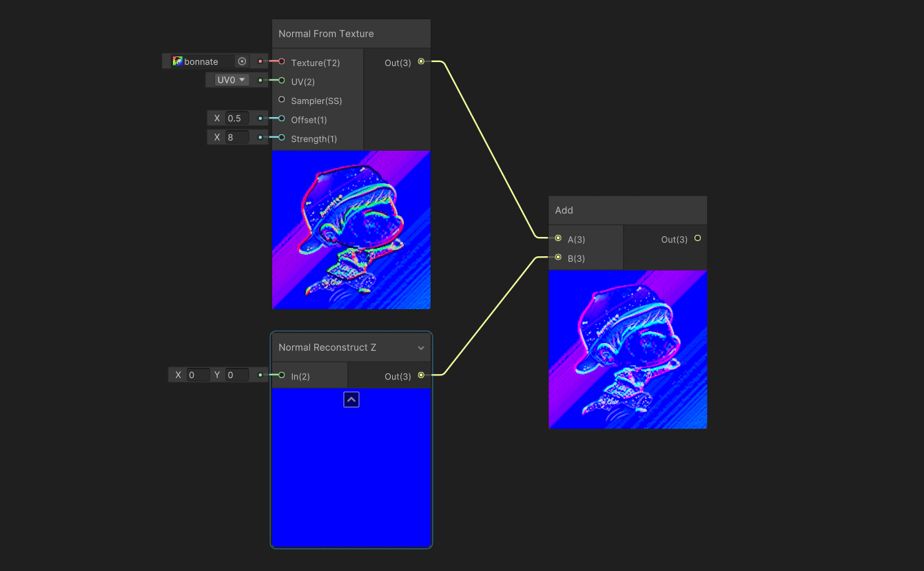The width and height of the screenshot is (924, 571).
Task: Click the Add node preview image
Action: [628, 349]
